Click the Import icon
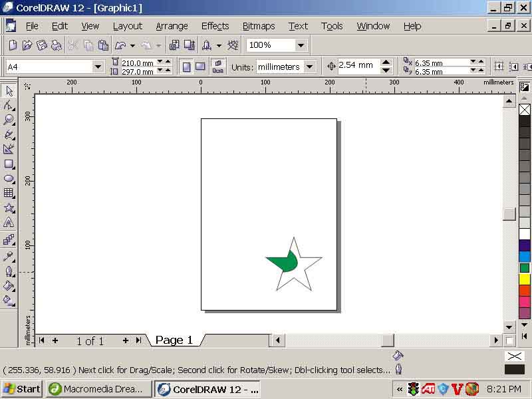The image size is (532, 399). [174, 45]
